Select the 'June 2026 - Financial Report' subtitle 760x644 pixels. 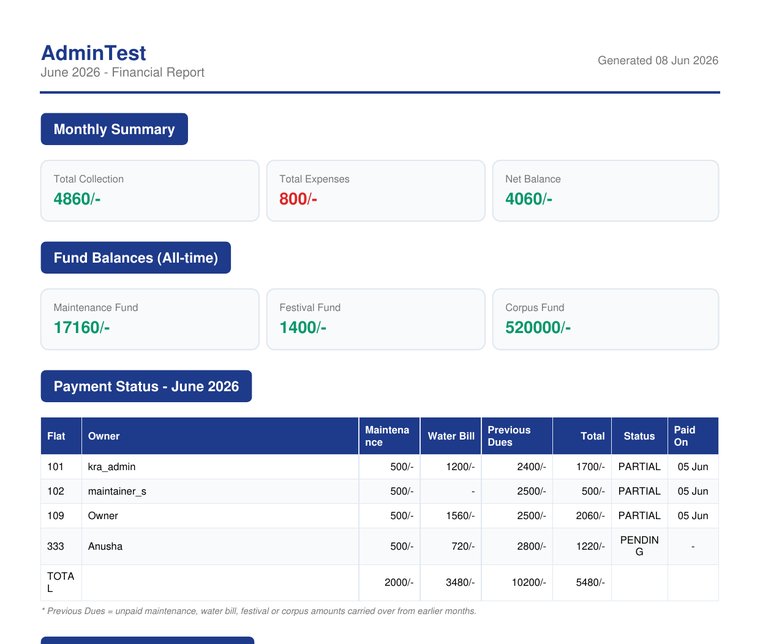click(122, 72)
